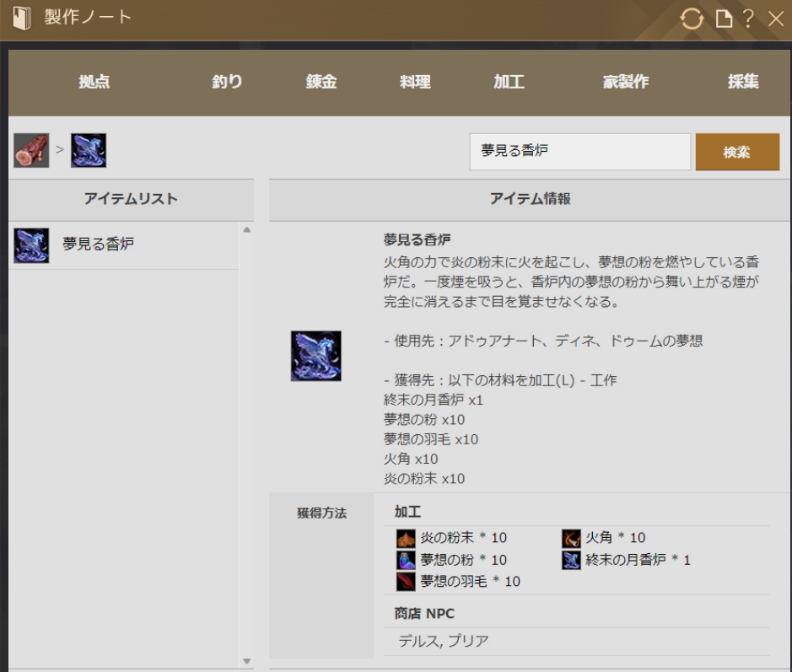
Task: Open the 料理 tab
Action: coord(415,82)
